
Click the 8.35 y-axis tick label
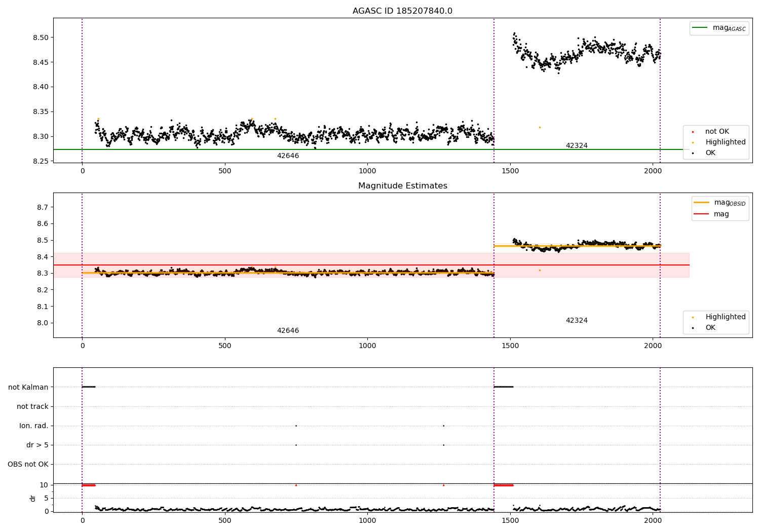[41, 112]
